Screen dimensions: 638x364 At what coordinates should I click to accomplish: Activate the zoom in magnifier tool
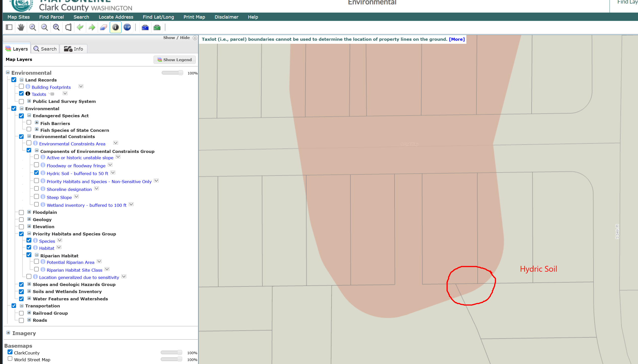pyautogui.click(x=32, y=27)
